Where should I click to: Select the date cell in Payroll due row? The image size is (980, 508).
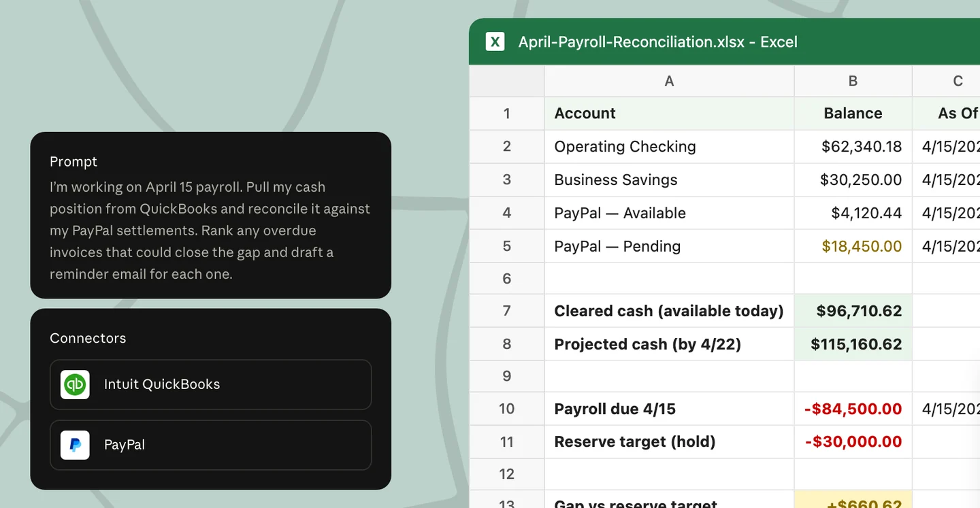click(947, 409)
